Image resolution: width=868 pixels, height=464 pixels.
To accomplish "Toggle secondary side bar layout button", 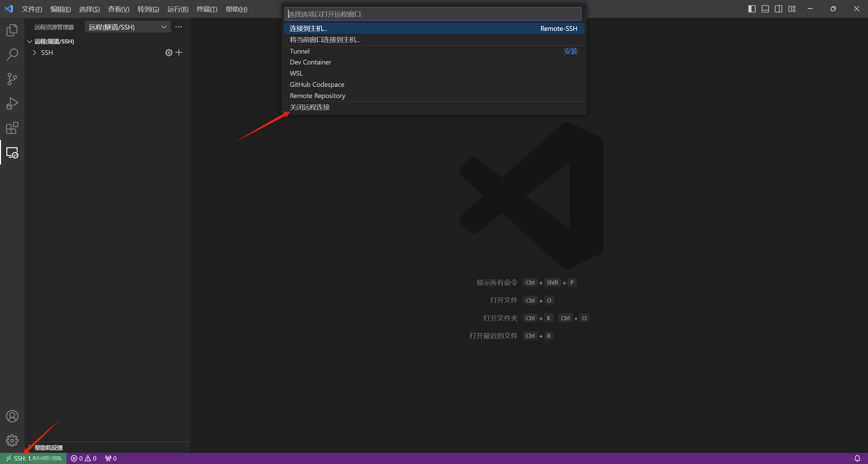I will point(778,9).
